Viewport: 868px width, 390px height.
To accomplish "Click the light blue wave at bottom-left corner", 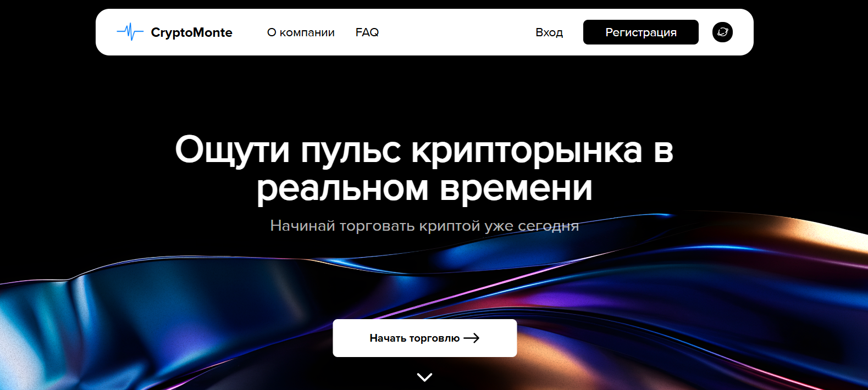I will tap(16, 352).
